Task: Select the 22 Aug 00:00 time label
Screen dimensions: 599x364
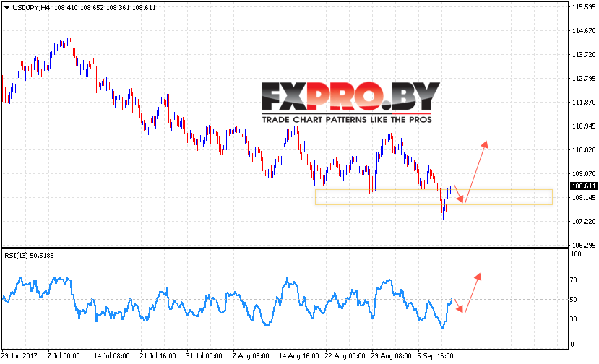Action: (x=345, y=355)
